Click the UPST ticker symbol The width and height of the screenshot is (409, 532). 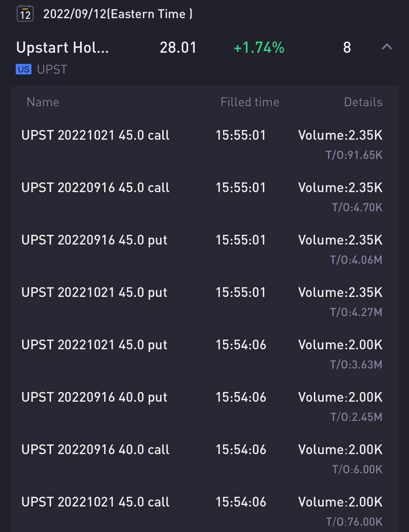pos(52,70)
